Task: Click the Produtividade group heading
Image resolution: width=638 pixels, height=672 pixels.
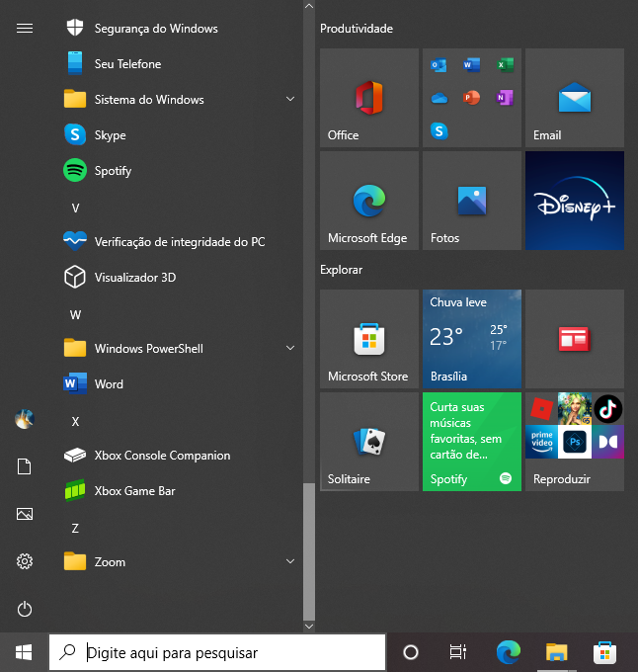Action: (x=357, y=29)
